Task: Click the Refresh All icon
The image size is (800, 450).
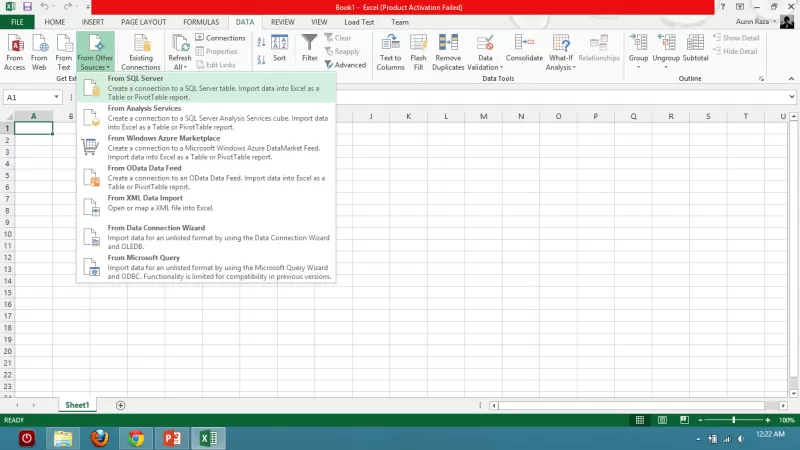Action: tap(180, 44)
